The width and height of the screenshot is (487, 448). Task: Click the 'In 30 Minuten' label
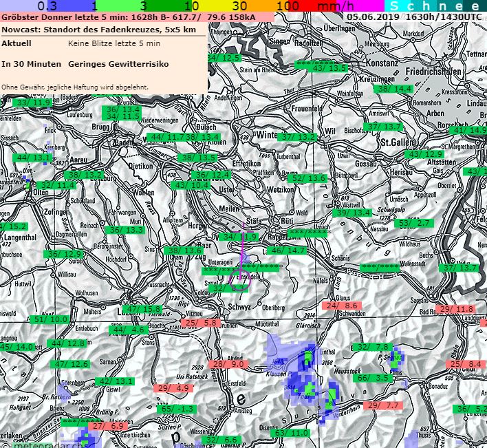tap(31, 64)
